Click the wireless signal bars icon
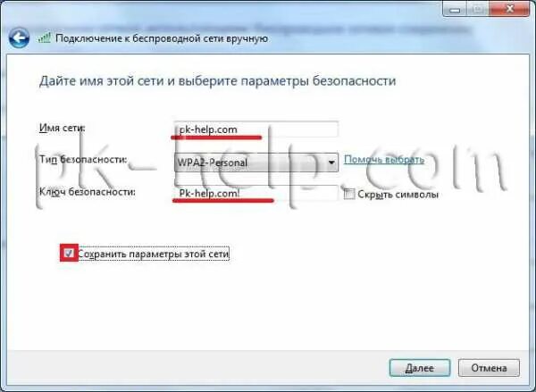The height and width of the screenshot is (392, 536). (45, 38)
